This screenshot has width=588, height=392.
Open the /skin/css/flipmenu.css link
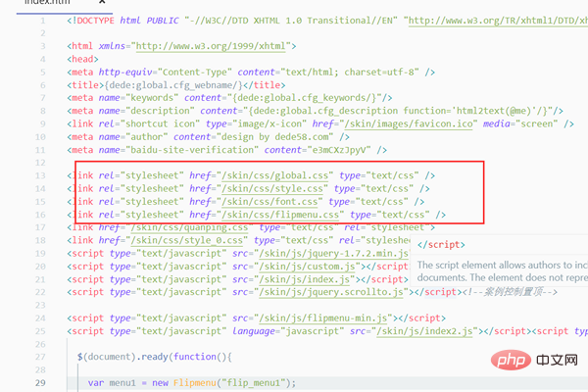pyautogui.click(x=280, y=215)
